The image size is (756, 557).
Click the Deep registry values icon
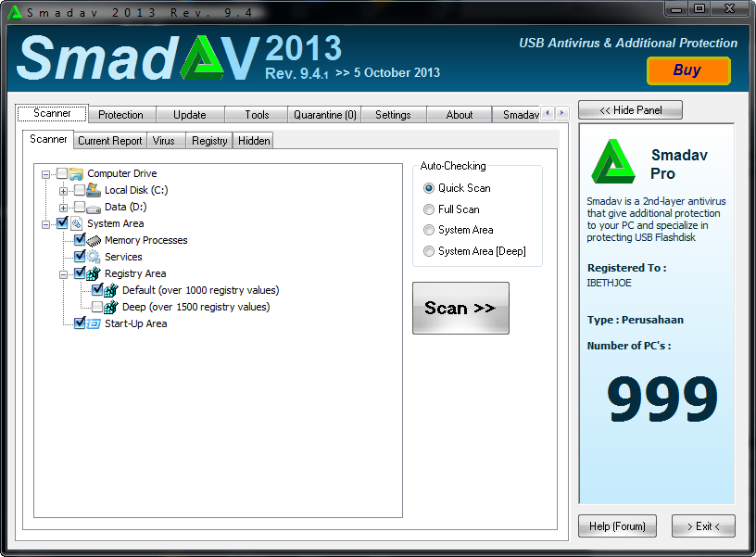[111, 307]
